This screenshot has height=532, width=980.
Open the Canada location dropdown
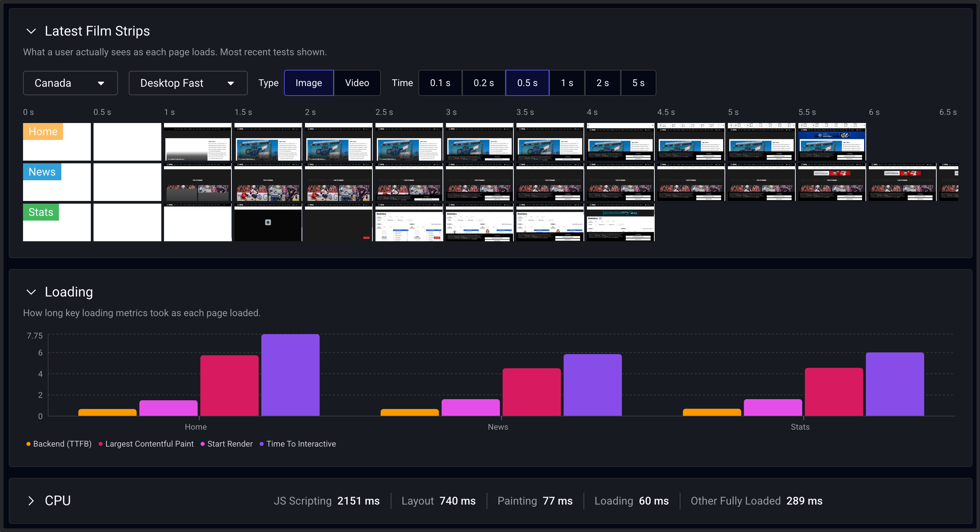(70, 83)
